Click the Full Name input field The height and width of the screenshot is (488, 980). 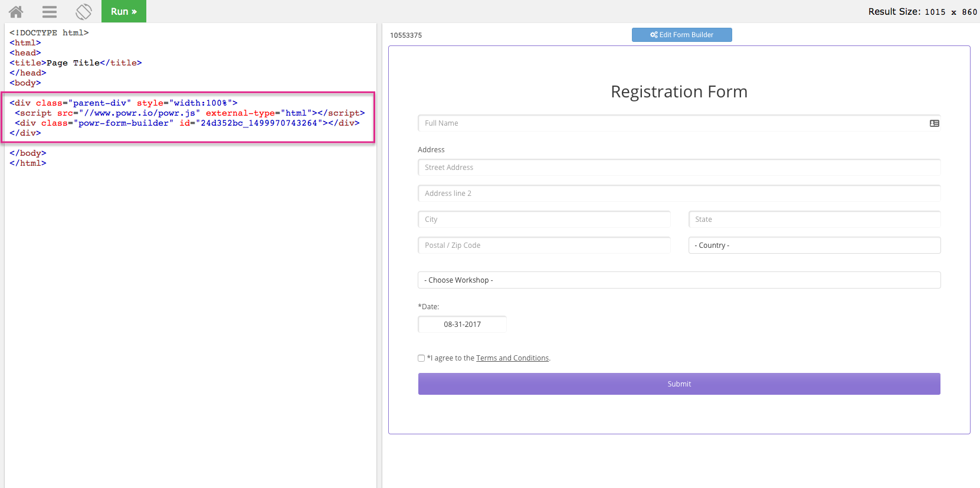tap(679, 123)
